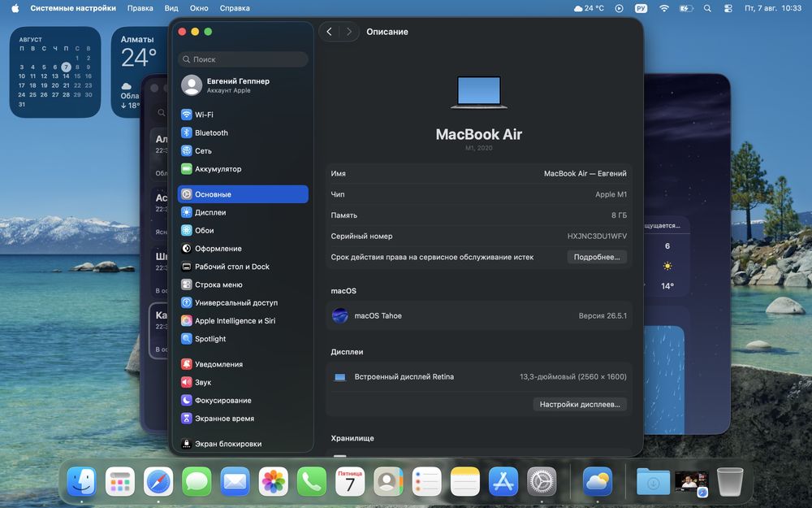Click the Поиск search field
This screenshot has height=508, width=812.
point(243,59)
